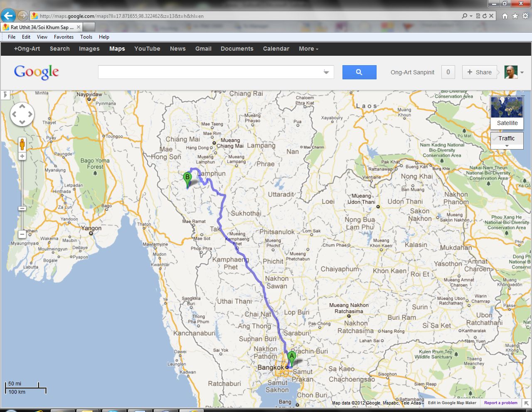
Task: Open browser favorites star icon
Action: (515, 16)
